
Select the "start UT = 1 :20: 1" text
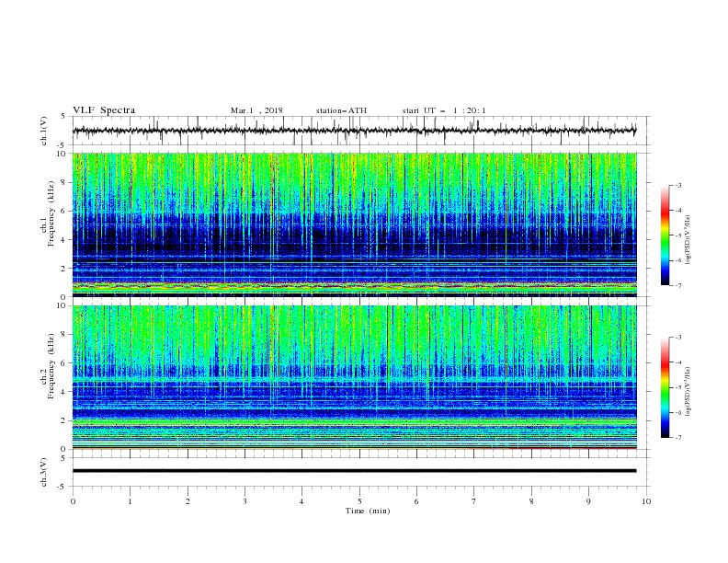(444, 110)
